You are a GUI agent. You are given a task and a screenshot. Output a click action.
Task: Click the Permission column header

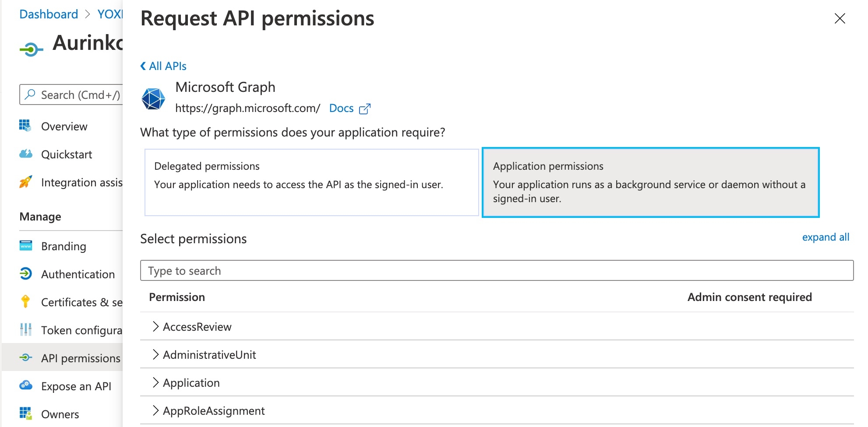coord(177,297)
